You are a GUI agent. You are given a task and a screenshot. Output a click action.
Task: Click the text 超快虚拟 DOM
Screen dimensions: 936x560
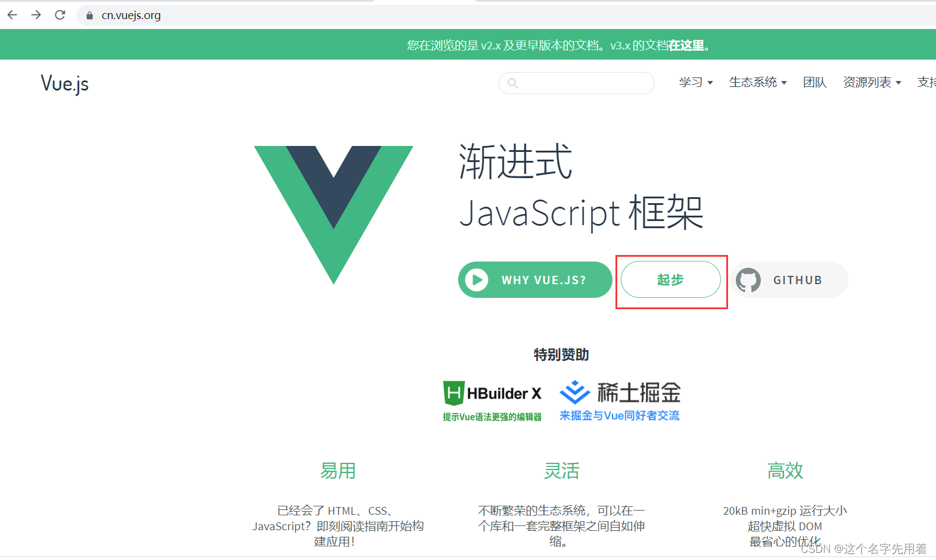(x=785, y=527)
